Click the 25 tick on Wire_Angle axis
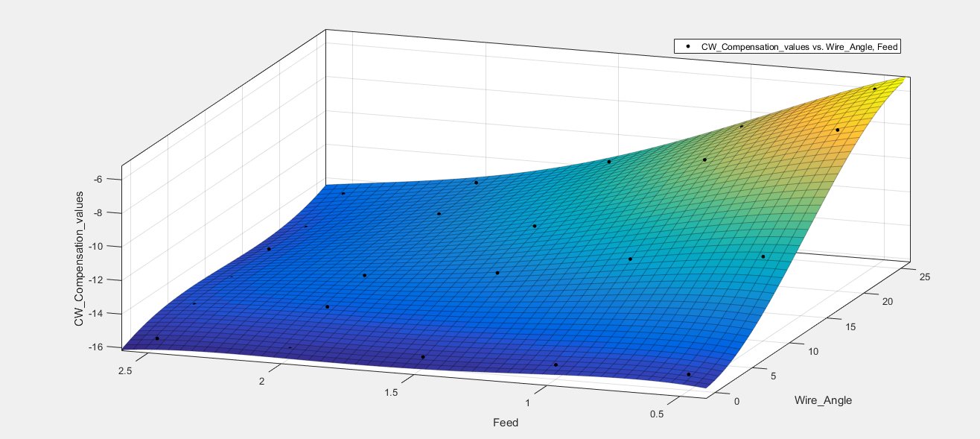The image size is (980, 439). [x=926, y=277]
